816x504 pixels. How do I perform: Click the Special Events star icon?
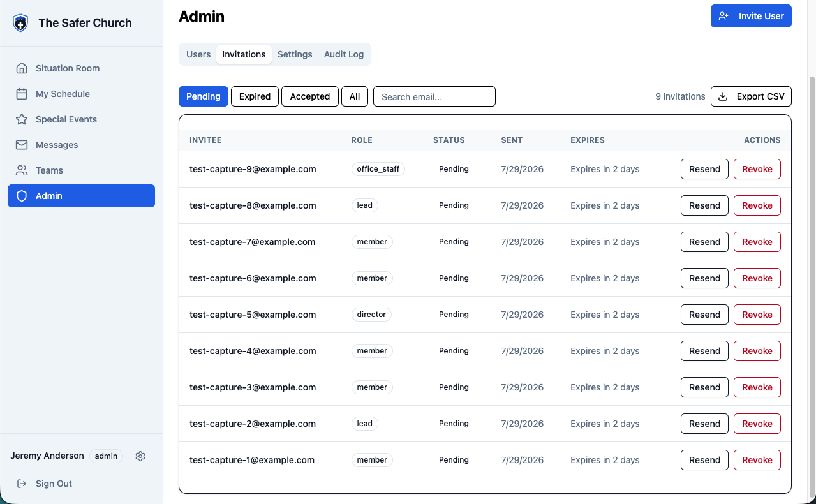click(22, 119)
